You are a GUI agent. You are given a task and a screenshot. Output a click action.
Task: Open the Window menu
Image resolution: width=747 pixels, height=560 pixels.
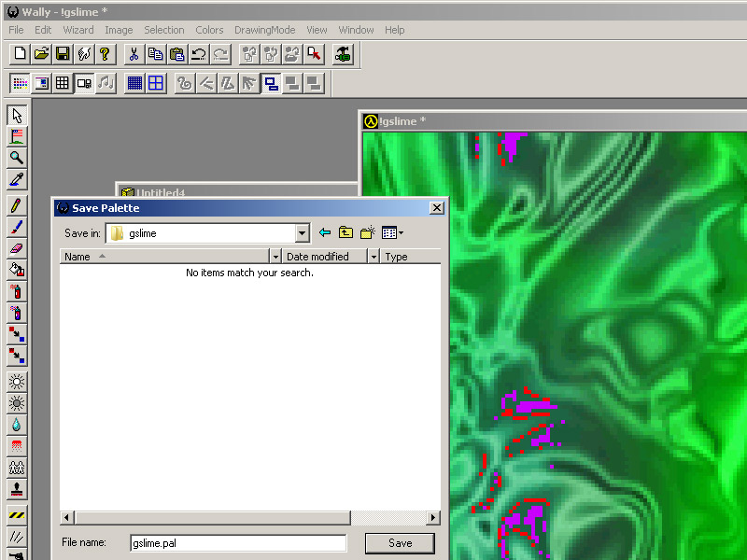coord(356,30)
